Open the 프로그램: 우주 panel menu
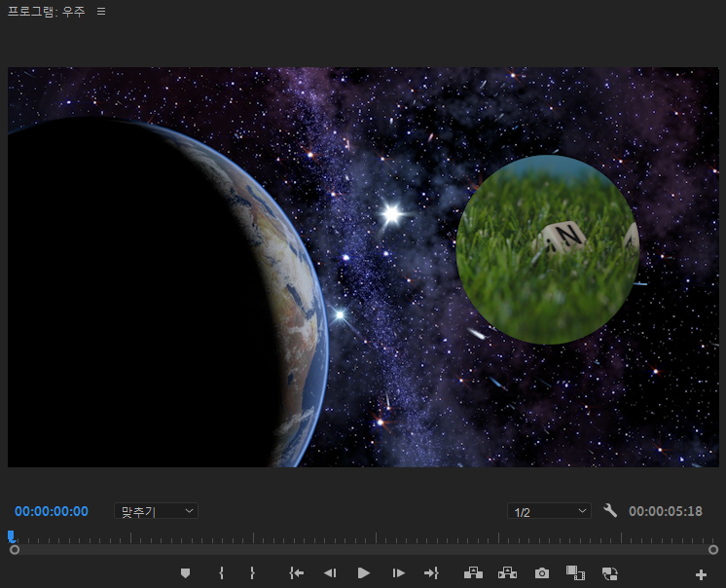 [101, 12]
